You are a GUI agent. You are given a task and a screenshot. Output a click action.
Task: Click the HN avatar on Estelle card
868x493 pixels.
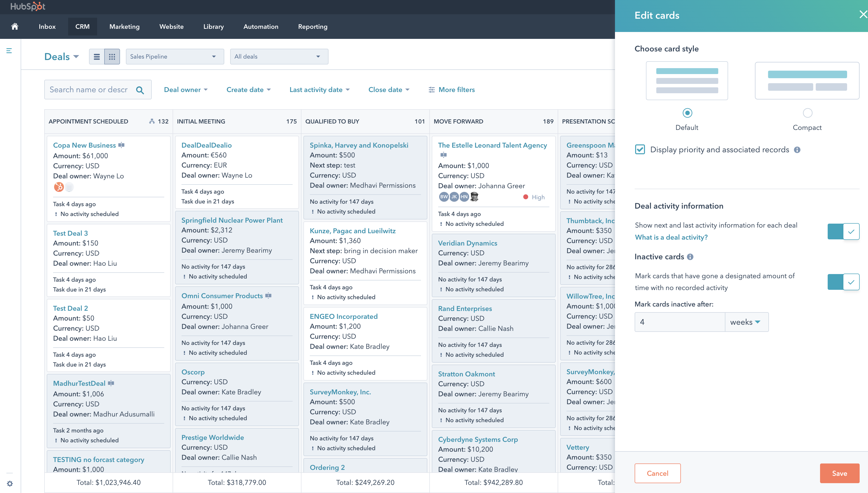[464, 197]
